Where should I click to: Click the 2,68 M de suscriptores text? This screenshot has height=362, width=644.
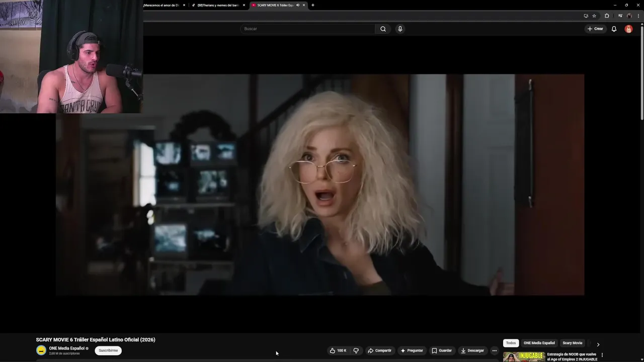tap(64, 353)
